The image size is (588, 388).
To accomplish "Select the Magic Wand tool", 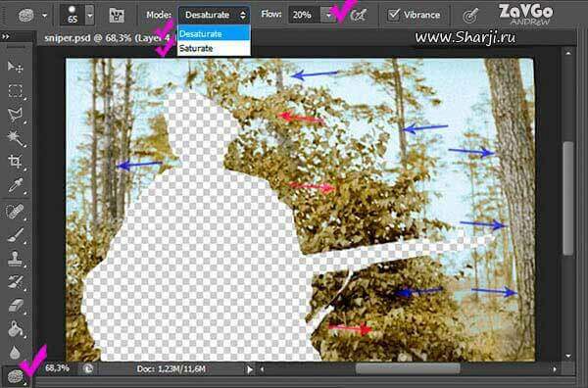I will pyautogui.click(x=16, y=138).
